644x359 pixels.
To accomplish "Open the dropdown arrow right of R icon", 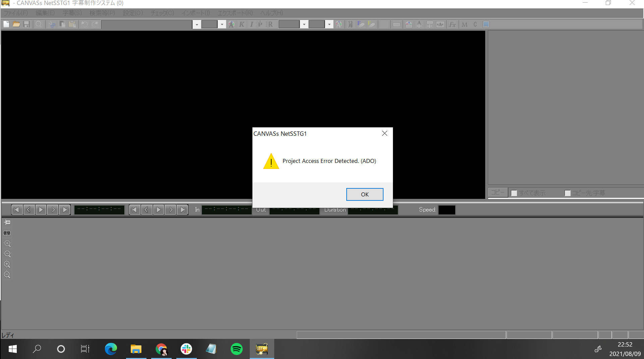I will point(304,24).
